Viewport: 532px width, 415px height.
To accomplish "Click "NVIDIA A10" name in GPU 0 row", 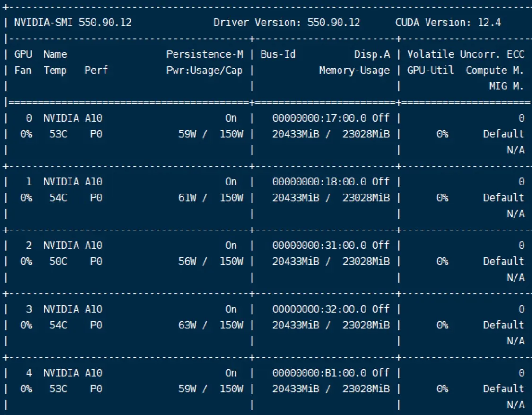I will pos(73,118).
